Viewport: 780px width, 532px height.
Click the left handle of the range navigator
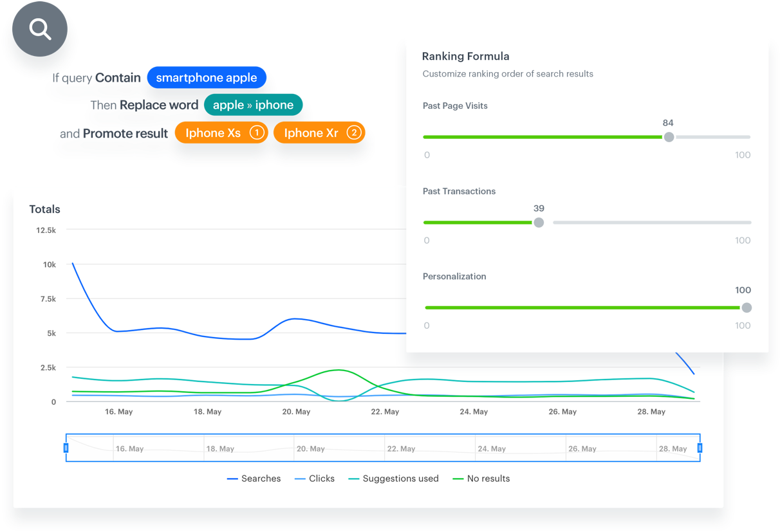coord(66,448)
